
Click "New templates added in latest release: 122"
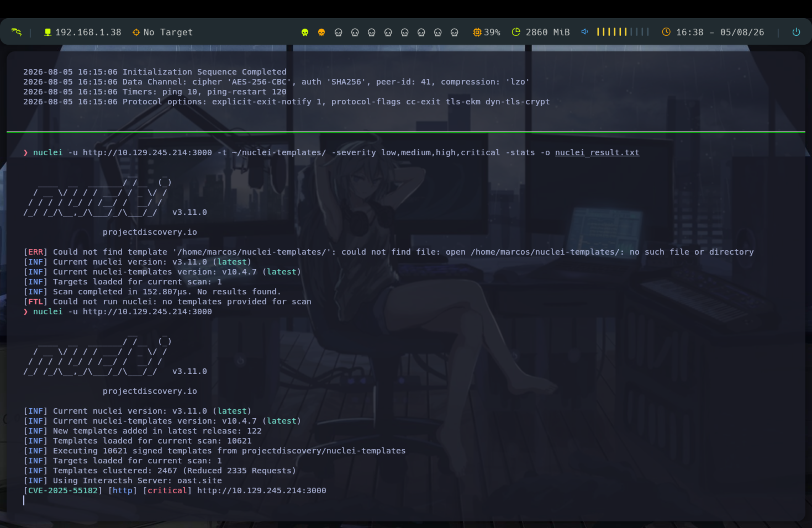142,431
